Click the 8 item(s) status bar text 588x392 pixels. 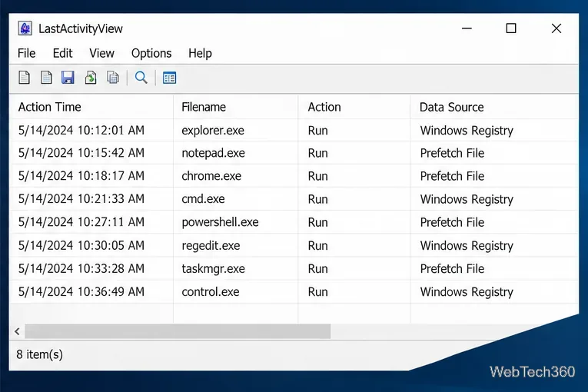point(39,354)
